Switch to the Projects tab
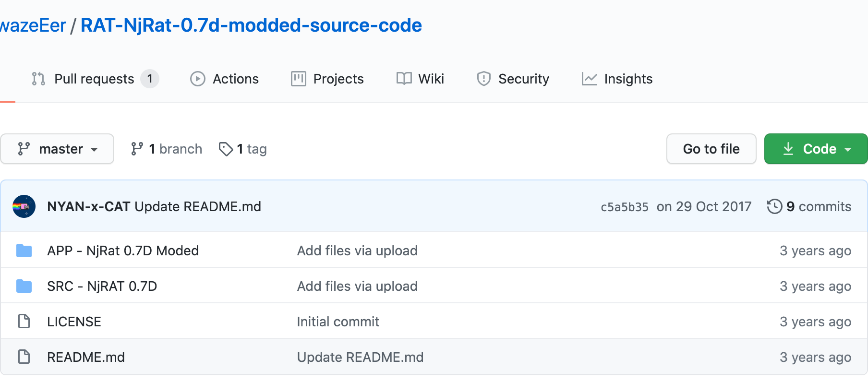 coord(327,79)
